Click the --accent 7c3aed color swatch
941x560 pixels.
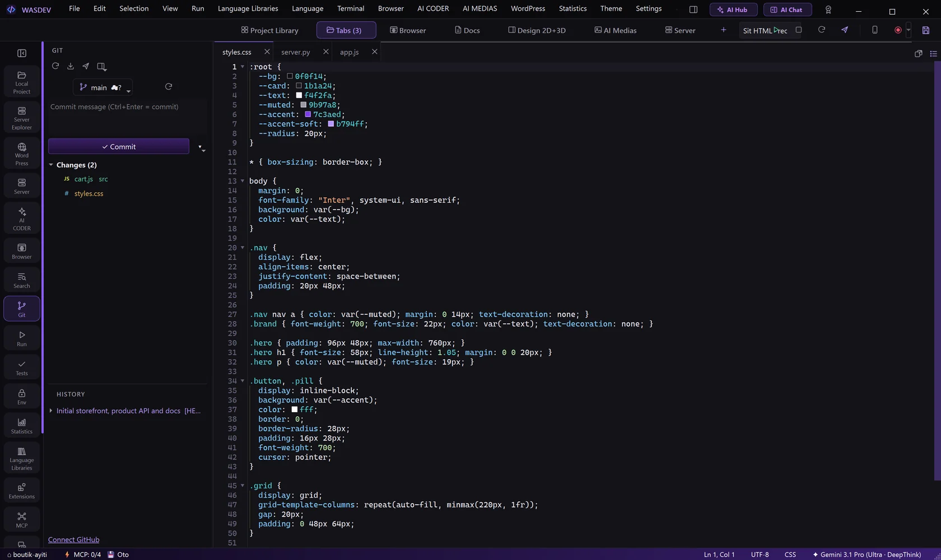(x=308, y=114)
